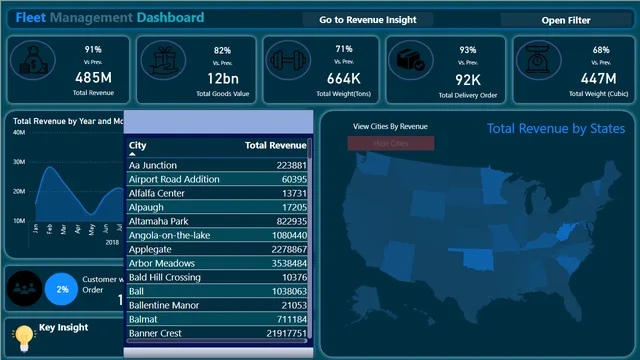The image size is (640, 360).
Task: Click the 92K Total Delivery Order value
Action: (468, 80)
